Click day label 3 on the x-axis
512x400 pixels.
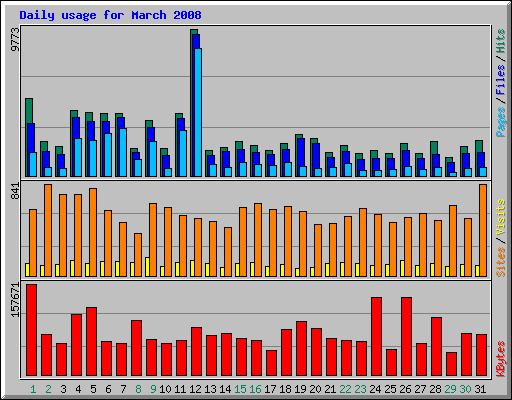63,389
